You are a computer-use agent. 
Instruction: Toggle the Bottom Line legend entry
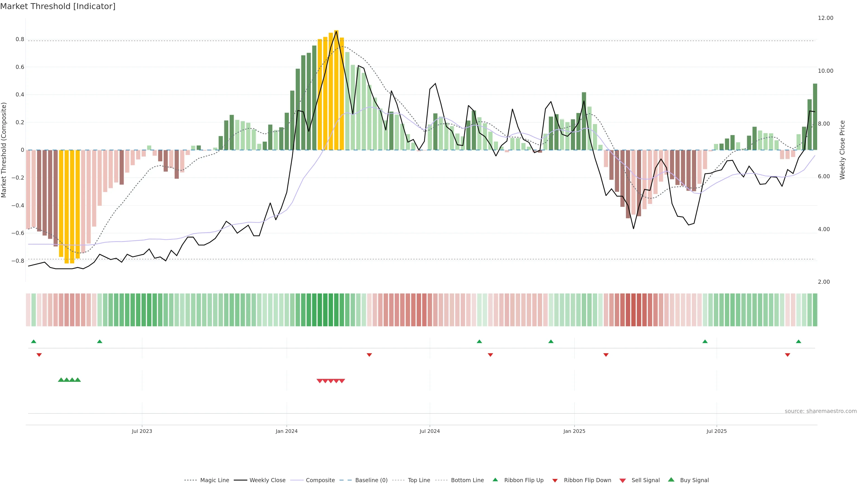point(467,480)
